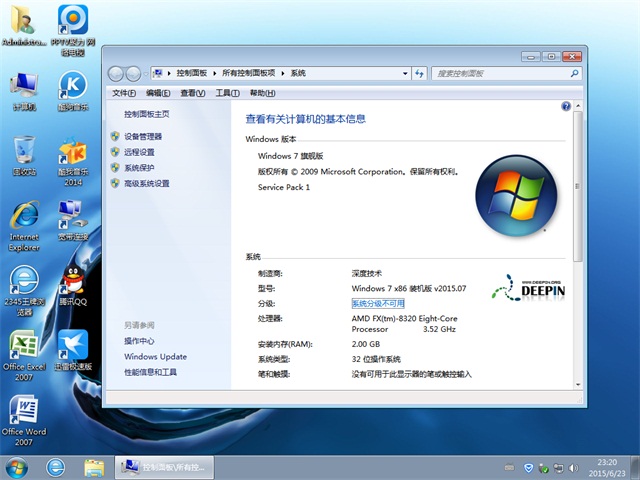This screenshot has width=640, height=480.
Task: Click the 系统分级不可用 rating link
Action: pyautogui.click(x=378, y=303)
